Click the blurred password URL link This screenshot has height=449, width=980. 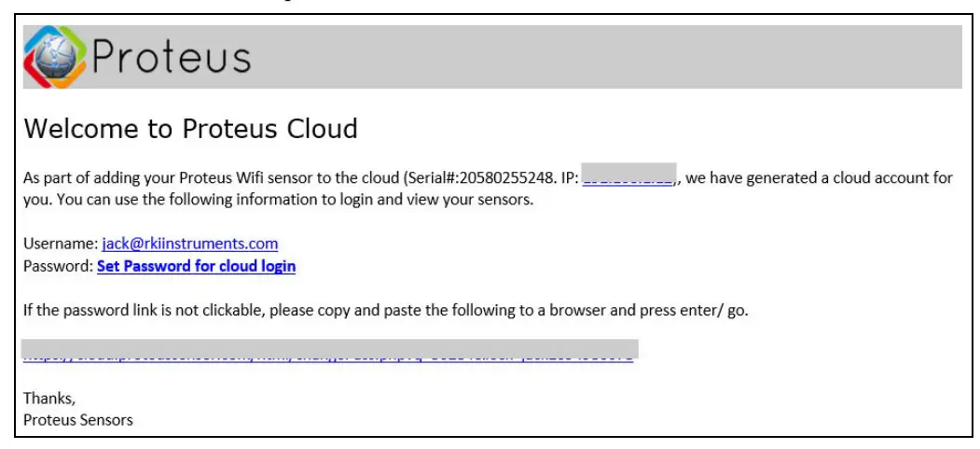pos(328,353)
